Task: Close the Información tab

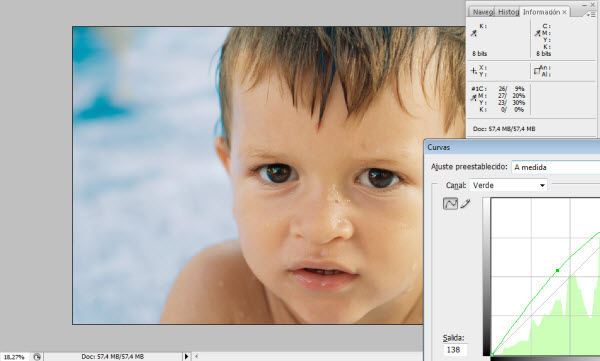Action: pyautogui.click(x=564, y=12)
